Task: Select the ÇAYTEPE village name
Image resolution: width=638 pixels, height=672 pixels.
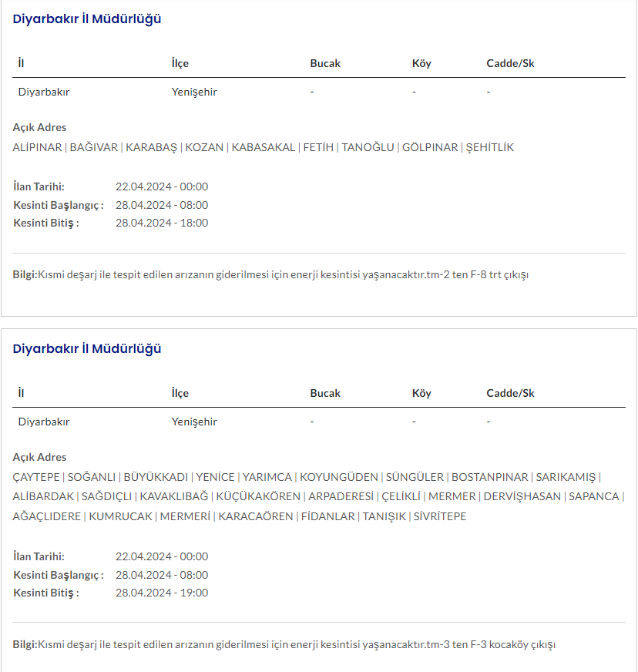Action: point(36,477)
